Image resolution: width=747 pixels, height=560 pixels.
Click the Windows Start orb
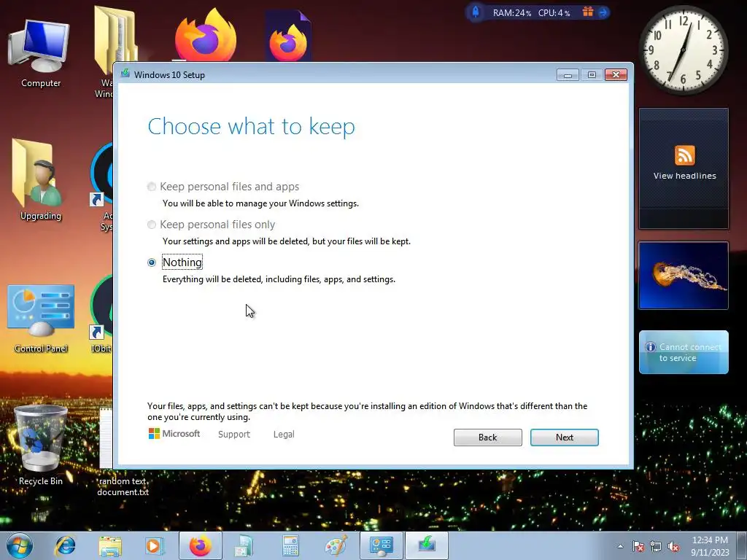[20, 545]
